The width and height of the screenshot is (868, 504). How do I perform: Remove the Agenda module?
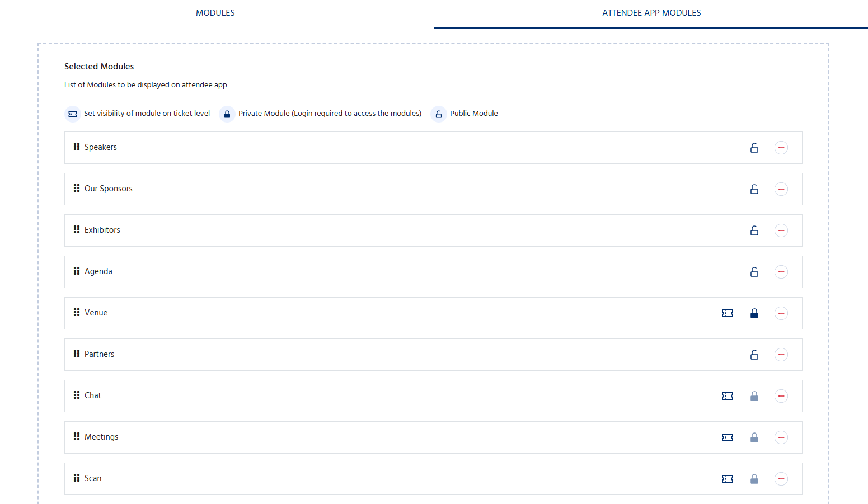point(781,272)
